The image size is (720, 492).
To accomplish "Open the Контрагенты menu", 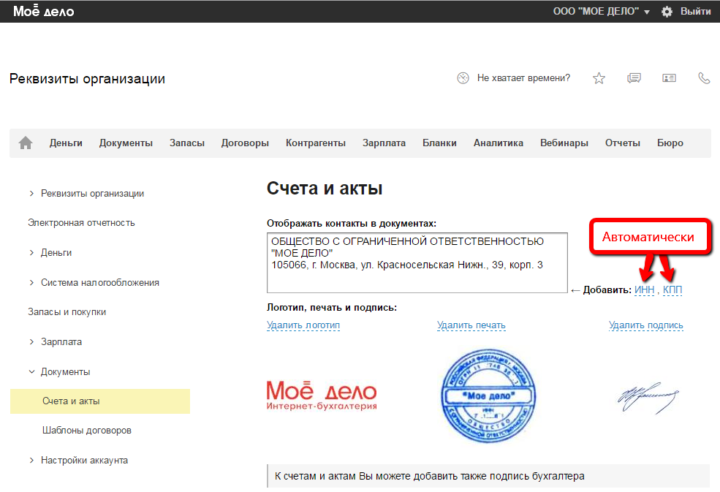I will point(315,143).
